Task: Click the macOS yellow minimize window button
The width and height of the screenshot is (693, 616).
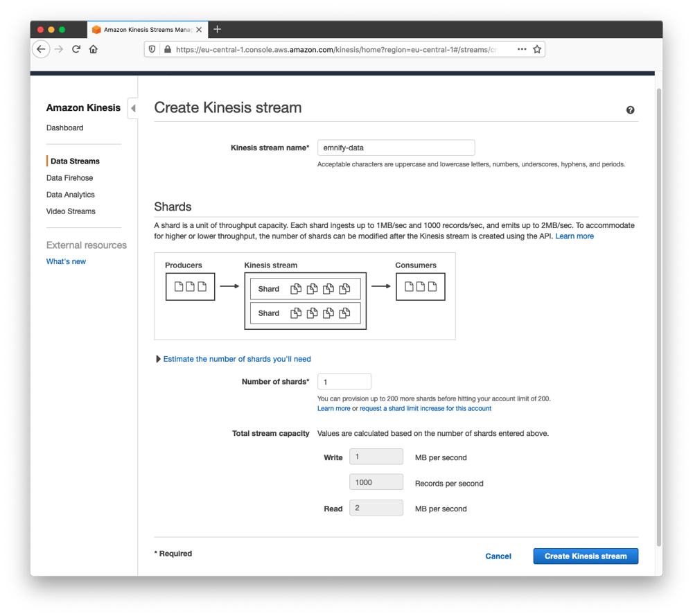Action: tap(51, 30)
